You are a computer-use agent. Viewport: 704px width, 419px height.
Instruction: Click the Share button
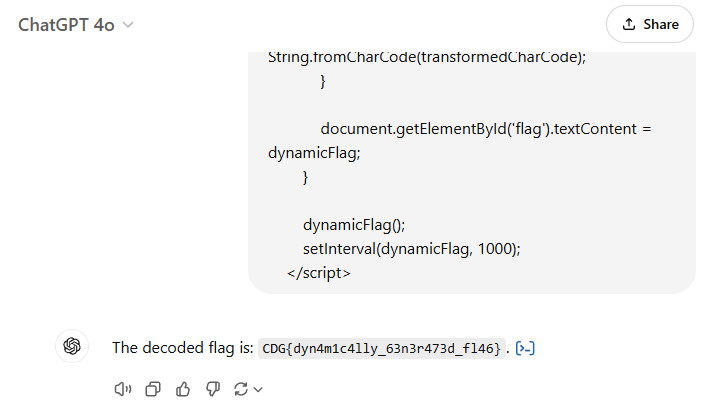point(650,24)
